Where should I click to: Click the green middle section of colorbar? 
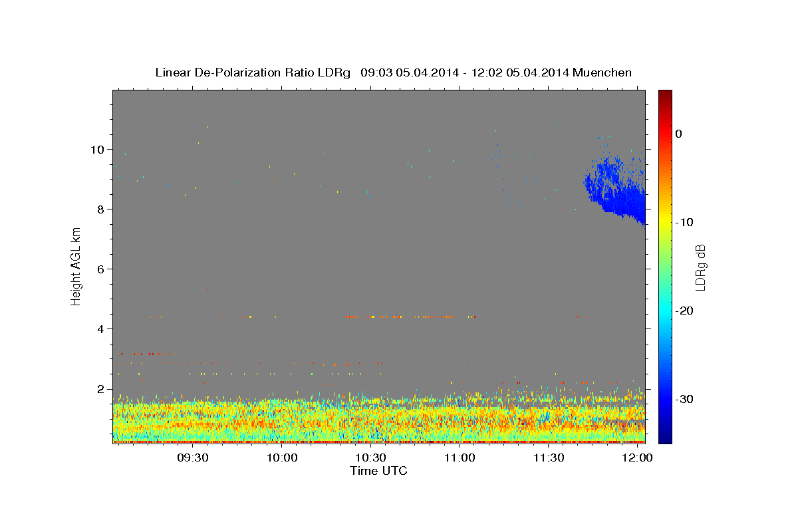[665, 266]
